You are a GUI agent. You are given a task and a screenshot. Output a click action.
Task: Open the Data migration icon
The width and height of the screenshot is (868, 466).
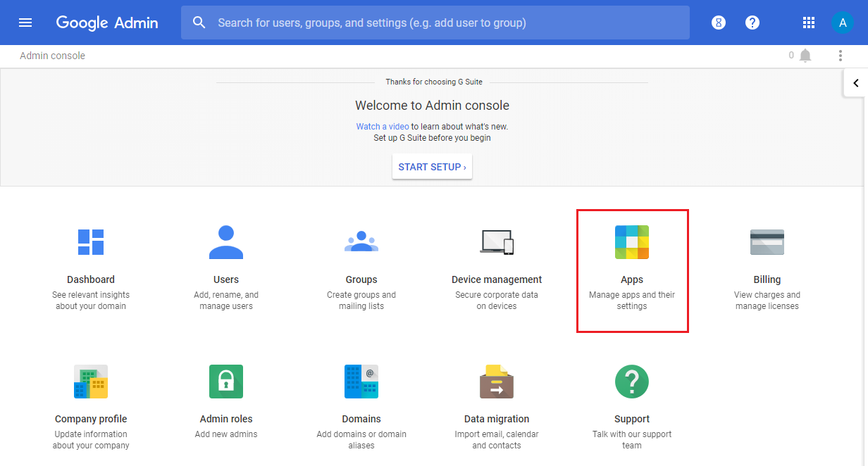click(497, 382)
